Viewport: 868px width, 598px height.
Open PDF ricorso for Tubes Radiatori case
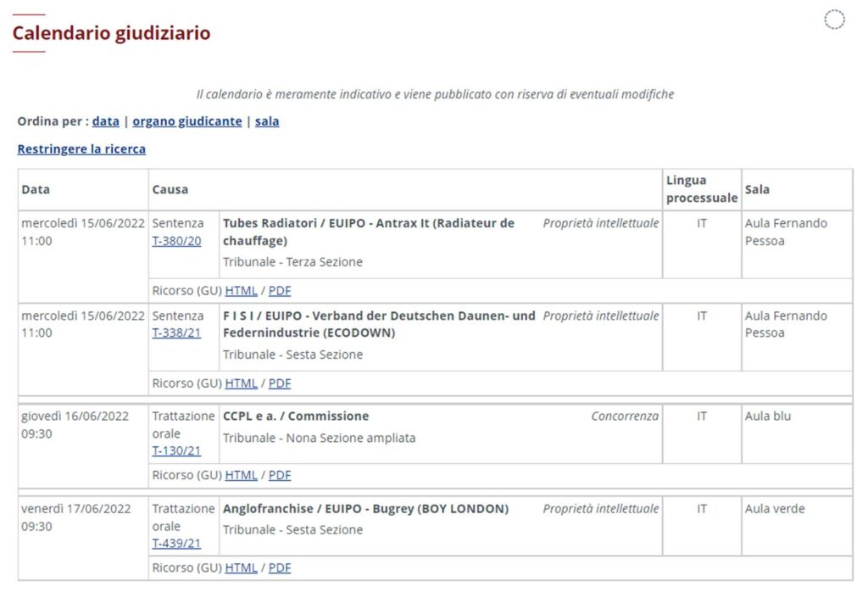click(x=280, y=291)
